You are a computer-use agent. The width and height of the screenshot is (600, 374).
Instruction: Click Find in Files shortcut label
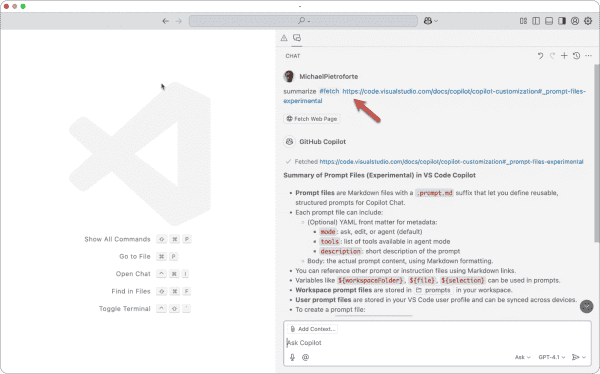click(x=131, y=291)
